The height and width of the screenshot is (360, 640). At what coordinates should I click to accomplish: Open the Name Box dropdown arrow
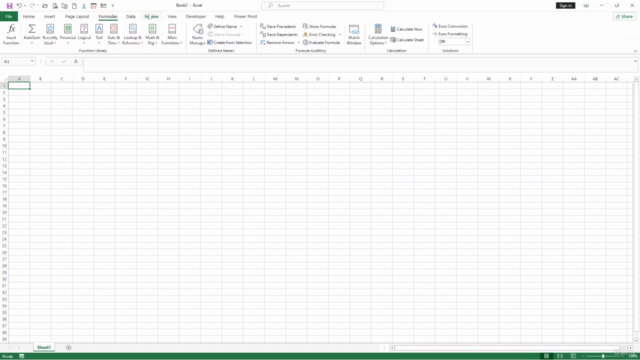click(32, 61)
